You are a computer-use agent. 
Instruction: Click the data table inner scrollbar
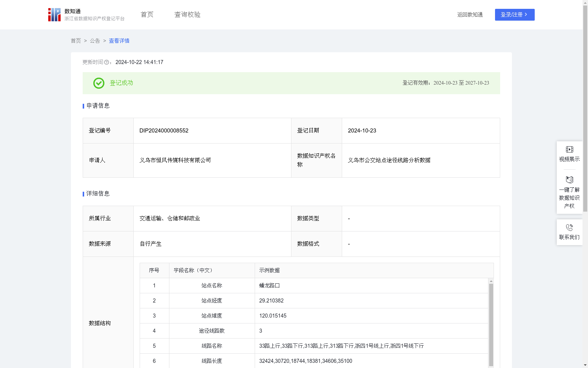[x=491, y=325]
